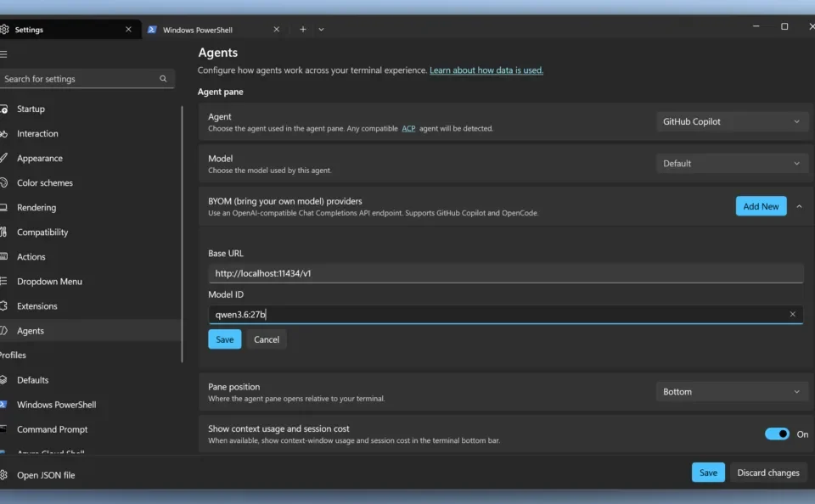The width and height of the screenshot is (815, 504).
Task: Click Discard changes button
Action: pyautogui.click(x=768, y=473)
